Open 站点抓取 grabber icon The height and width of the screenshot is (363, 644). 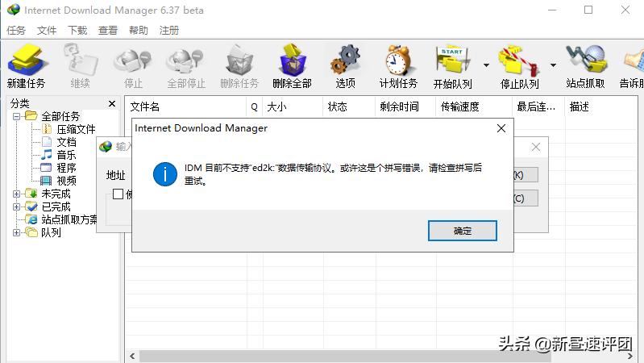pyautogui.click(x=586, y=60)
